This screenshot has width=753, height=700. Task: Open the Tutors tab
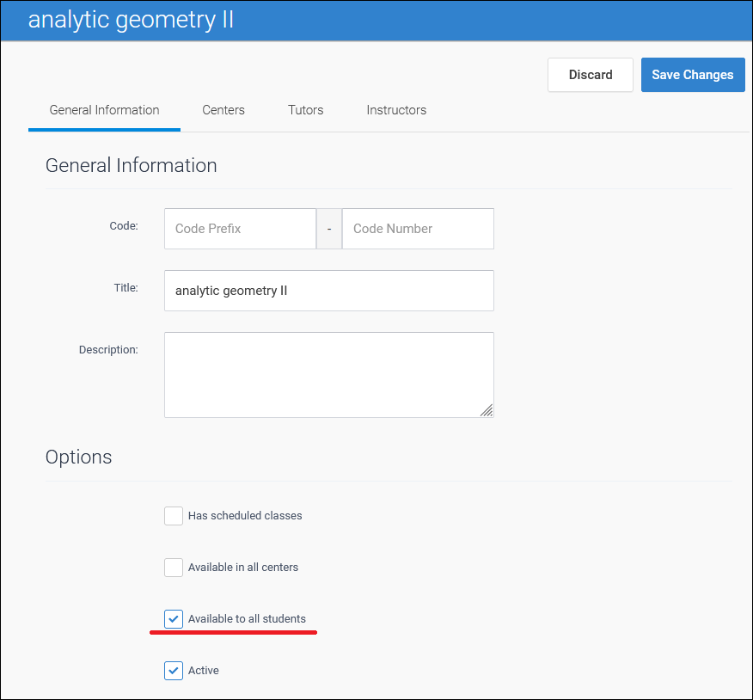(x=306, y=110)
